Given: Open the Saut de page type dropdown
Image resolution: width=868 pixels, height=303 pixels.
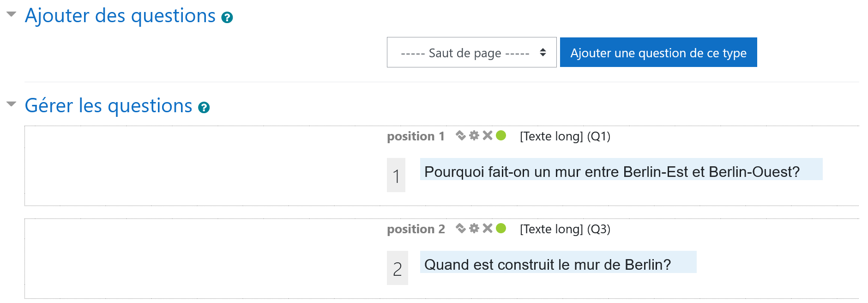Looking at the screenshot, I should (x=471, y=52).
